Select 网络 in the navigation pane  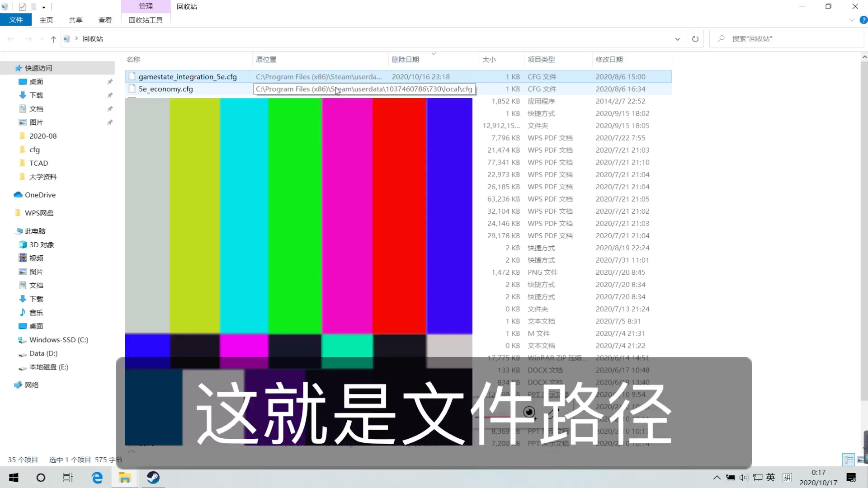[32, 385]
